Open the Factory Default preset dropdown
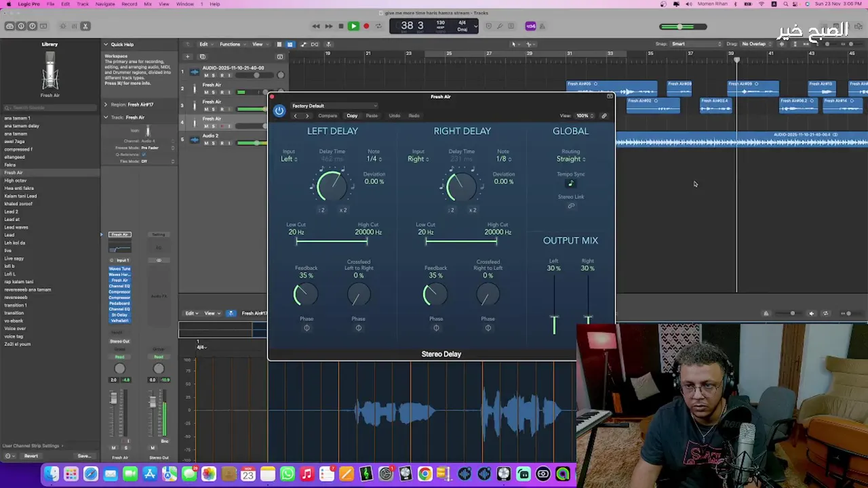 click(x=334, y=106)
